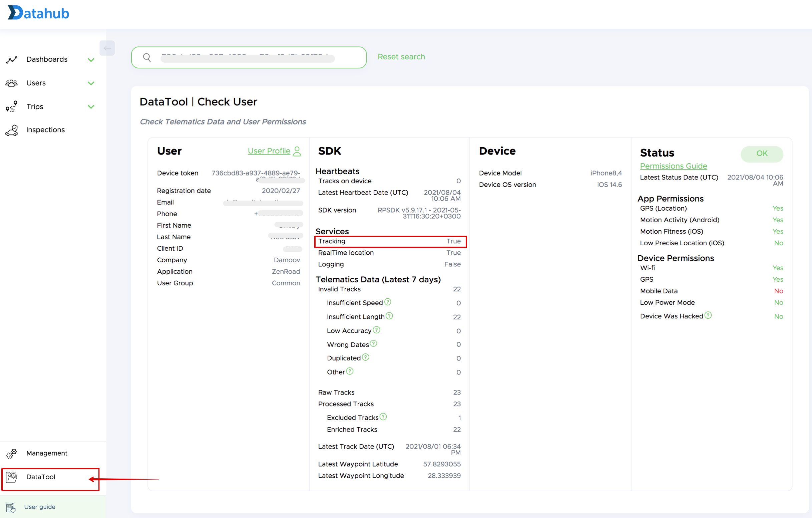Click the SDK version value RPSDK v5.9.17.1
This screenshot has height=518, width=812.
tap(419, 213)
